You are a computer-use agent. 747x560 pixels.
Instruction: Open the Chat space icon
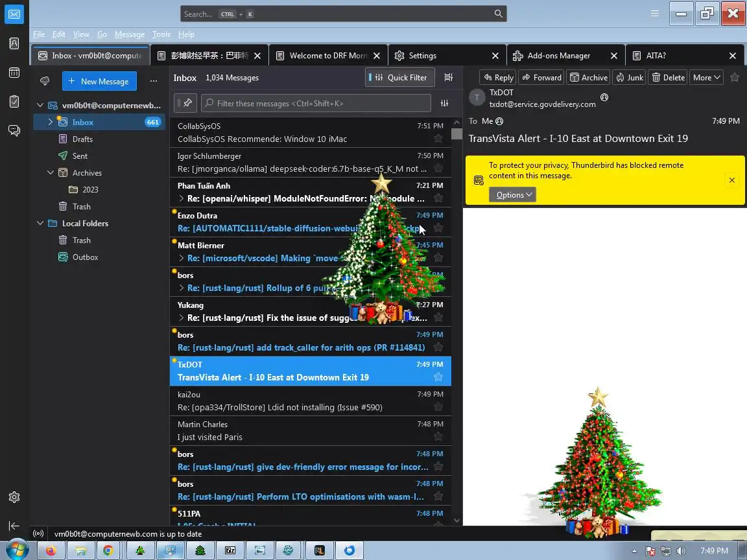pyautogui.click(x=14, y=130)
